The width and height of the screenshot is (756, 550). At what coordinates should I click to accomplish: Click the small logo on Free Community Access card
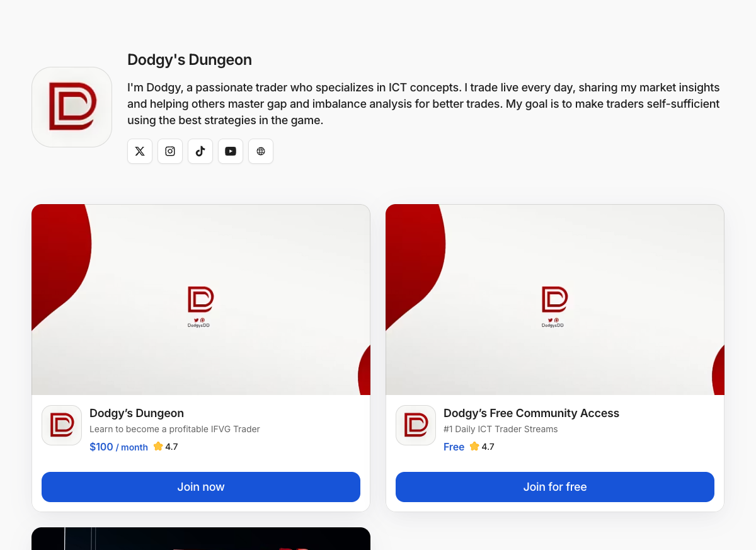(416, 425)
